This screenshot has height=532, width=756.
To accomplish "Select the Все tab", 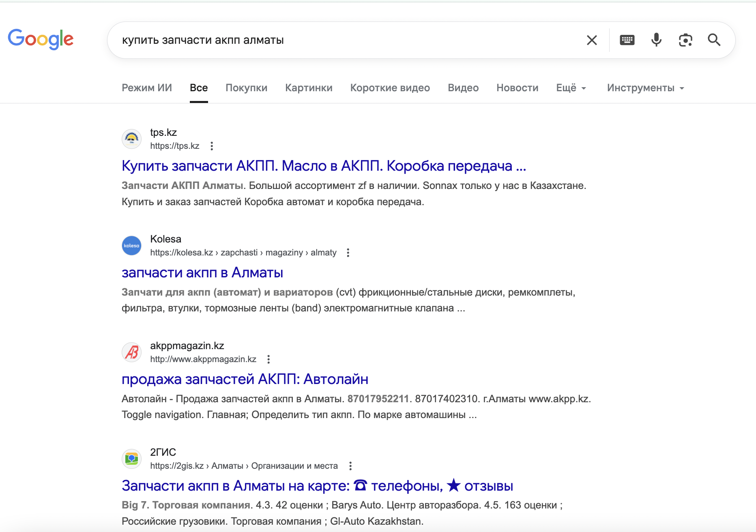I will 199,88.
